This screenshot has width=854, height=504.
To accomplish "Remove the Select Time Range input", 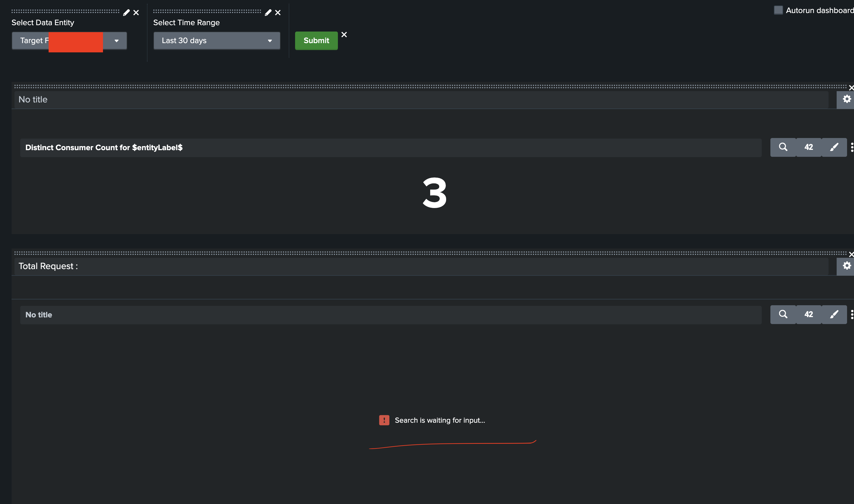I will 277,12.
